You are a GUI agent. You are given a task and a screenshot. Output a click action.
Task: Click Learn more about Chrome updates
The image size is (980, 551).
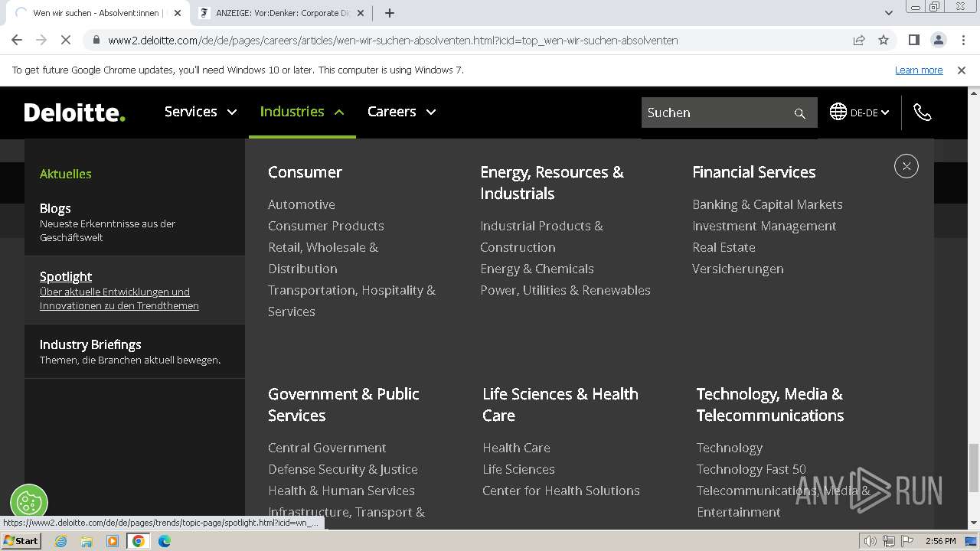[x=919, y=70]
